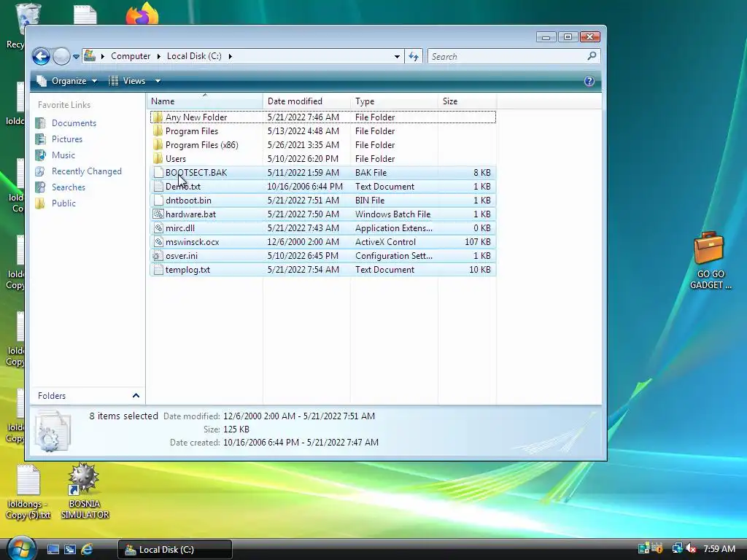The image size is (747, 560).
Task: Sort by Date modified column
Action: (307, 101)
